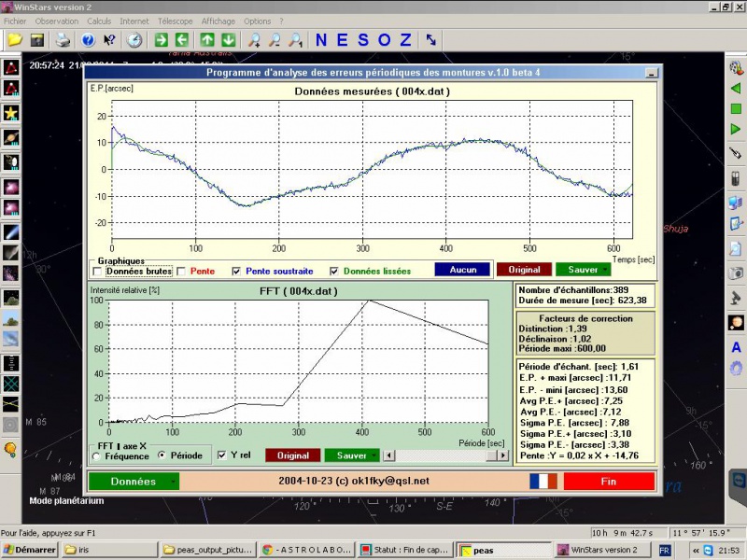The width and height of the screenshot is (747, 560).
Task: Click the red Fin button
Action: click(x=610, y=481)
